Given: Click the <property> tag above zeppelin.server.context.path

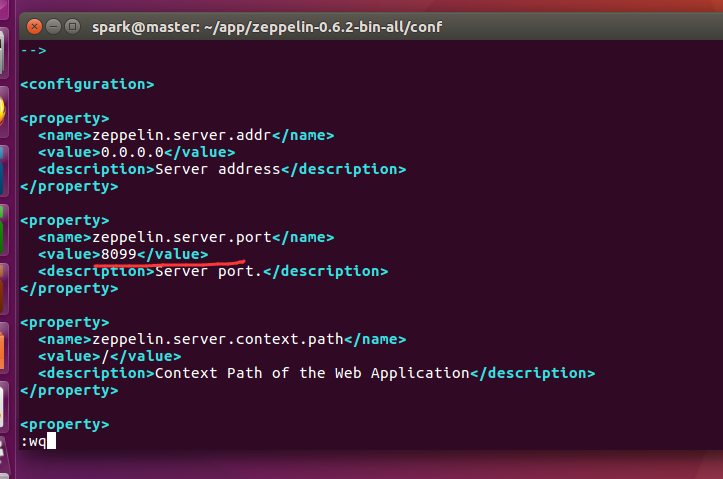Looking at the screenshot, I should pos(65,322).
